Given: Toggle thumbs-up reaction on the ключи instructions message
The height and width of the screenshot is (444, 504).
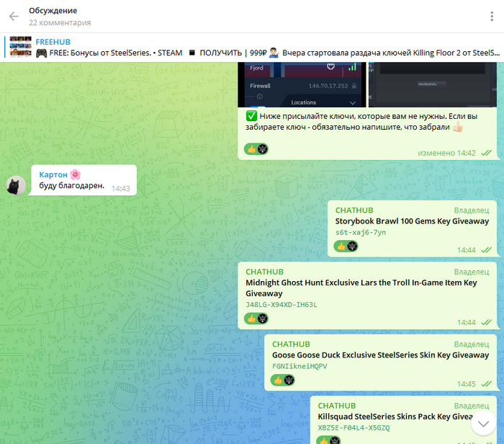Looking at the screenshot, I should [256, 149].
